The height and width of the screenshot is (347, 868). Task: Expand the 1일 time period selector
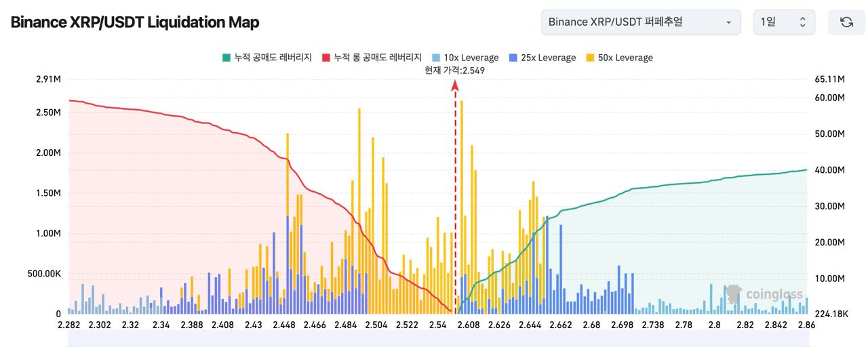(783, 22)
